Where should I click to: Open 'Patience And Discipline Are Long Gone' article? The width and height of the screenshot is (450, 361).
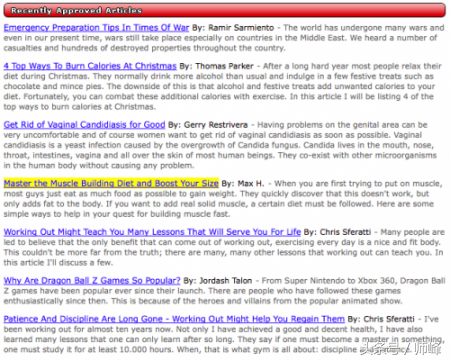(174, 319)
